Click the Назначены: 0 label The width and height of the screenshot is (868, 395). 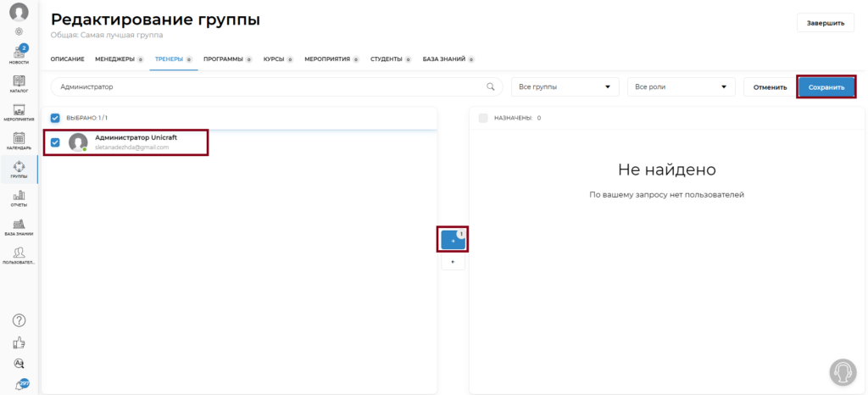click(x=517, y=118)
